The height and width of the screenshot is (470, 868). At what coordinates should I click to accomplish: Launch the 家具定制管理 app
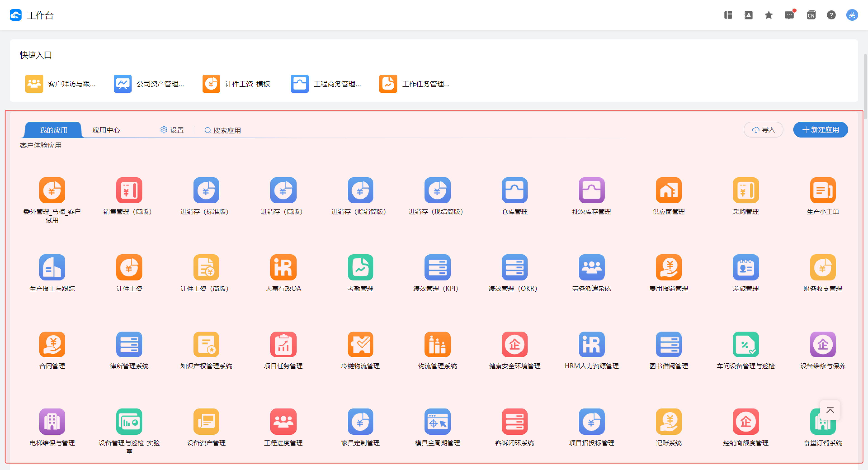point(360,421)
